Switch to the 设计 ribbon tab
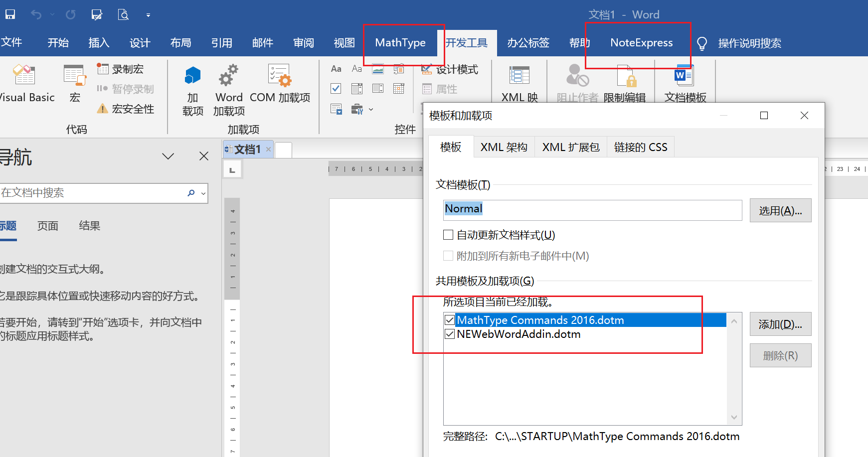 (140, 43)
